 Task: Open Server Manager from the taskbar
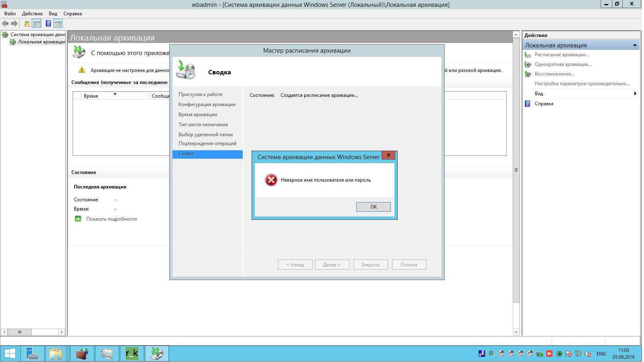point(32,354)
